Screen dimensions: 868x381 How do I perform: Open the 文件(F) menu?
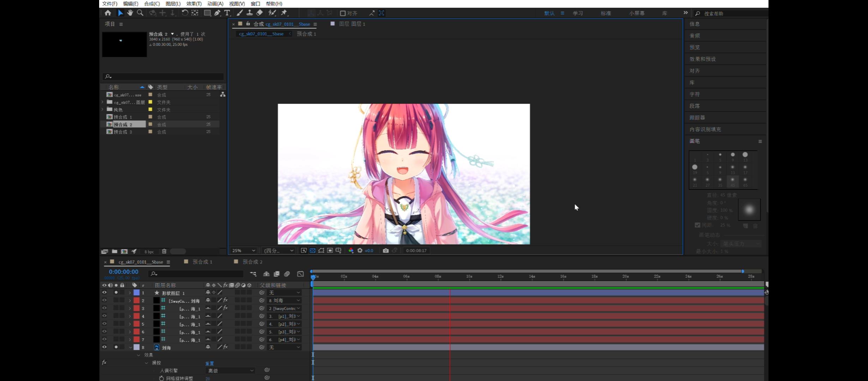(x=109, y=4)
